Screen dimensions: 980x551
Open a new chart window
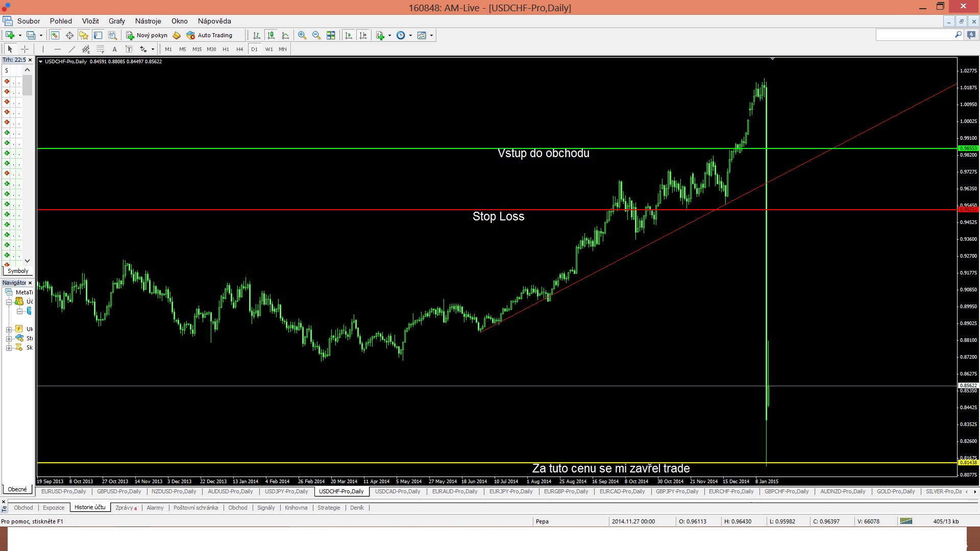[10, 35]
